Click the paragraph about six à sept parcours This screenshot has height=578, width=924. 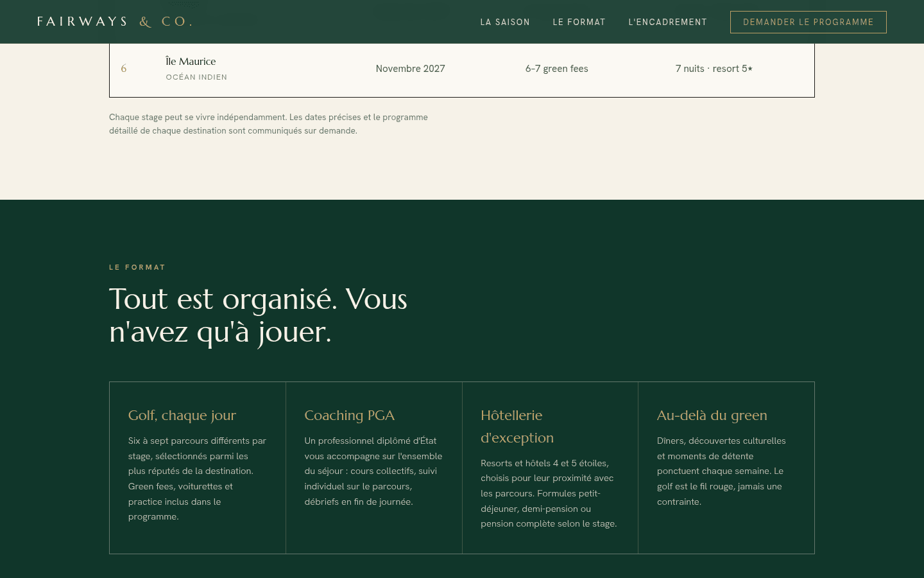(x=197, y=478)
